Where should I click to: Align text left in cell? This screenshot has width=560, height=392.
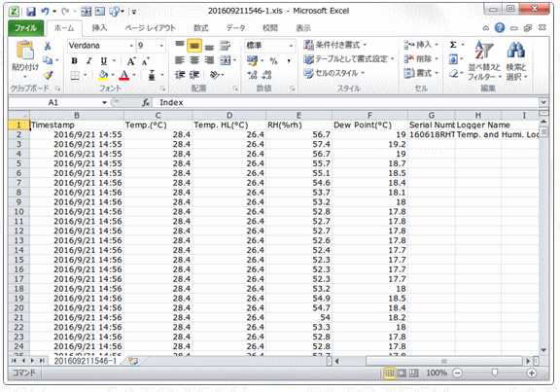[x=180, y=60]
